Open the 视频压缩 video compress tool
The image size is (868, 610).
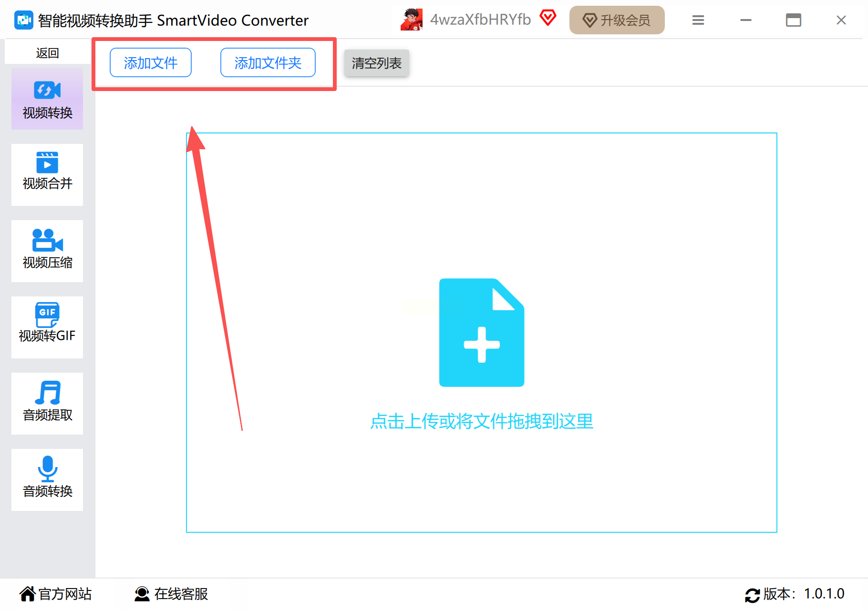(x=47, y=251)
